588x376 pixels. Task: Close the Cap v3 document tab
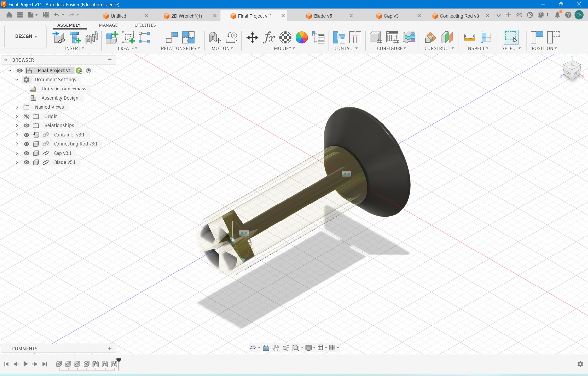[419, 16]
